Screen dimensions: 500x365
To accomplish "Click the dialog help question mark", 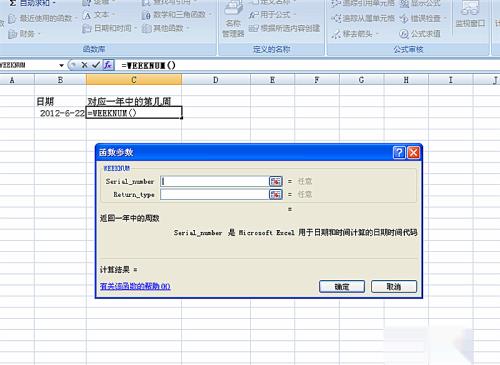I will coord(399,153).
